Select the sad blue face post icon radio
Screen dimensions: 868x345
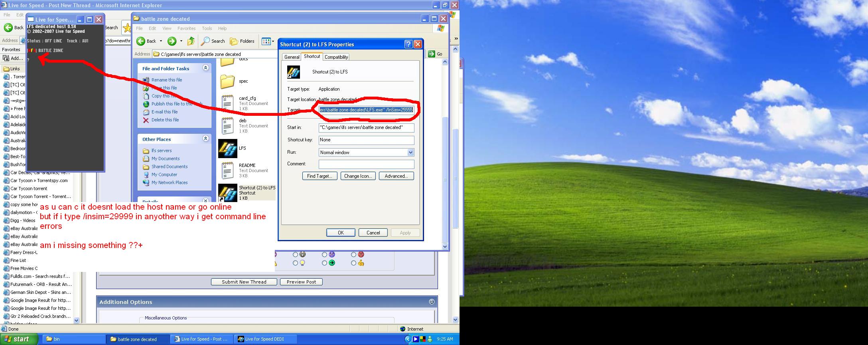pyautogui.click(x=324, y=255)
